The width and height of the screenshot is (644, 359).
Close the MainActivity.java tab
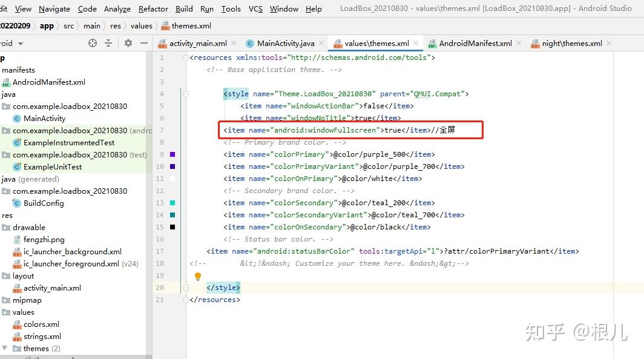coord(321,43)
